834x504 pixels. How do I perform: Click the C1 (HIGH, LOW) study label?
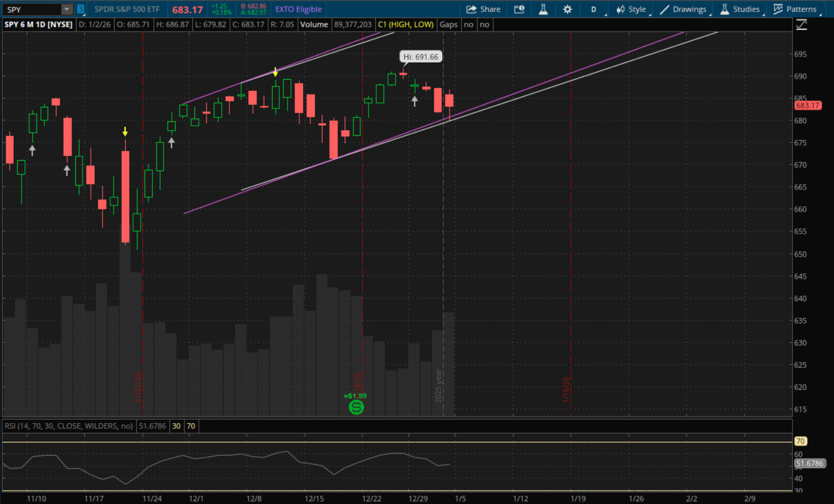[406, 24]
